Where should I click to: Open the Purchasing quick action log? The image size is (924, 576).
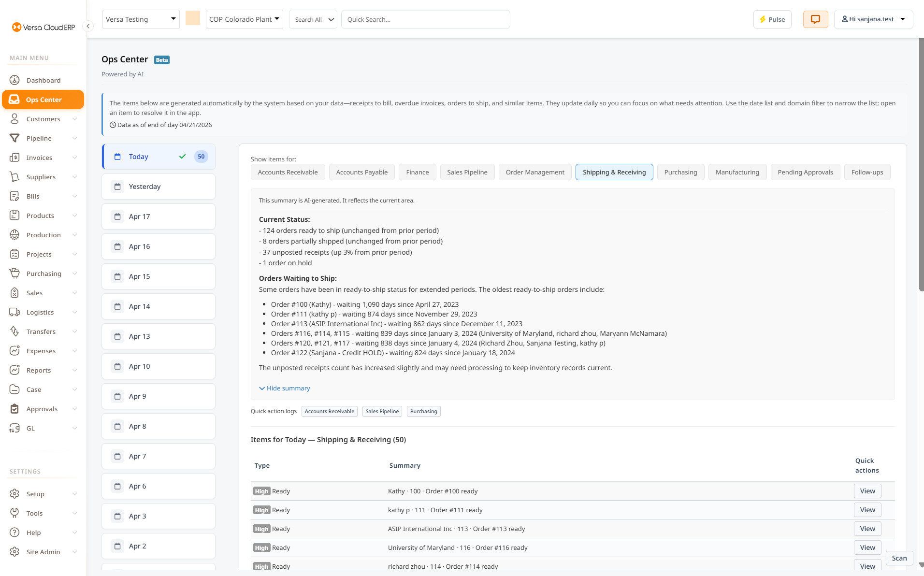pos(423,411)
